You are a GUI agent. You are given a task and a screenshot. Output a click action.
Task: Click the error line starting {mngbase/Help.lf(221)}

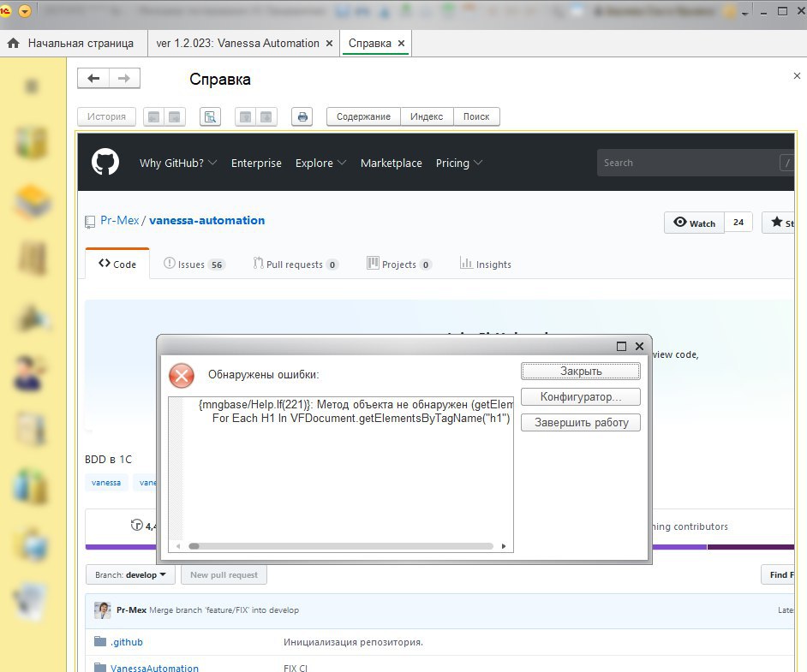coord(356,404)
